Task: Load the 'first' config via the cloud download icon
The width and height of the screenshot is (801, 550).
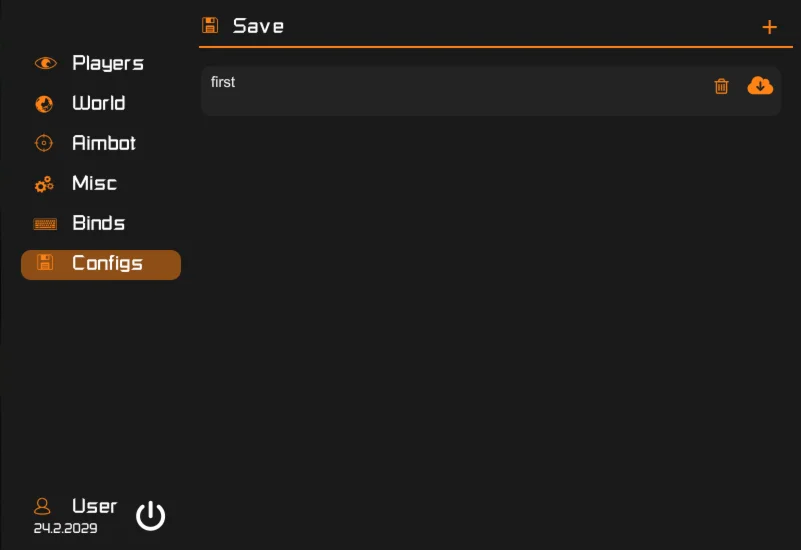Action: click(760, 86)
